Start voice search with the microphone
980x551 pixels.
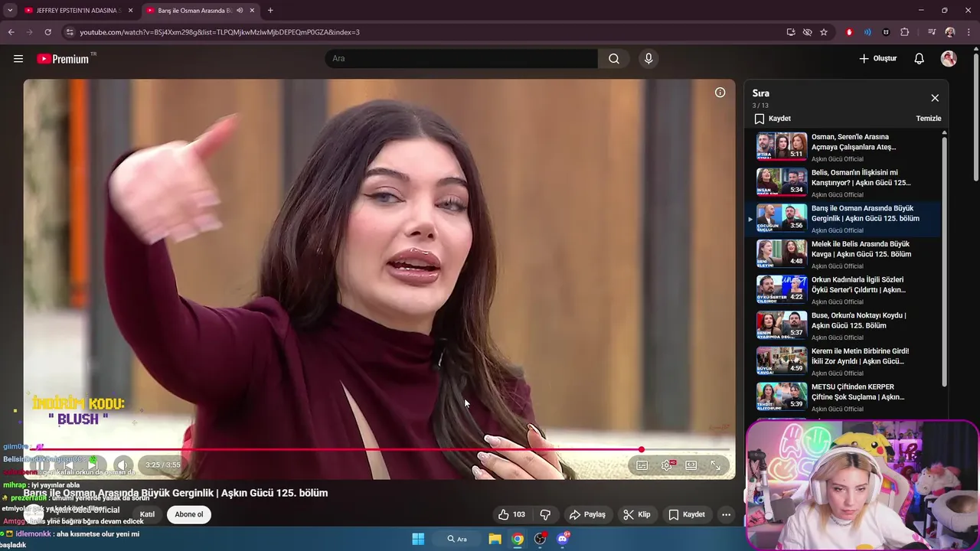click(648, 58)
